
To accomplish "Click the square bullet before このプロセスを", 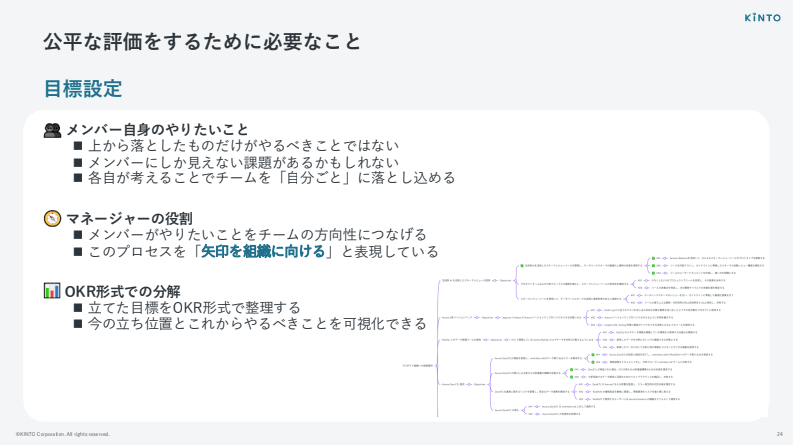I will point(78,251).
